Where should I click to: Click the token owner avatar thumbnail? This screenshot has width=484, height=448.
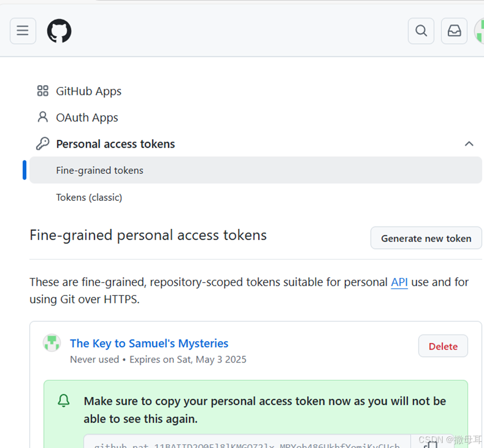pos(52,343)
